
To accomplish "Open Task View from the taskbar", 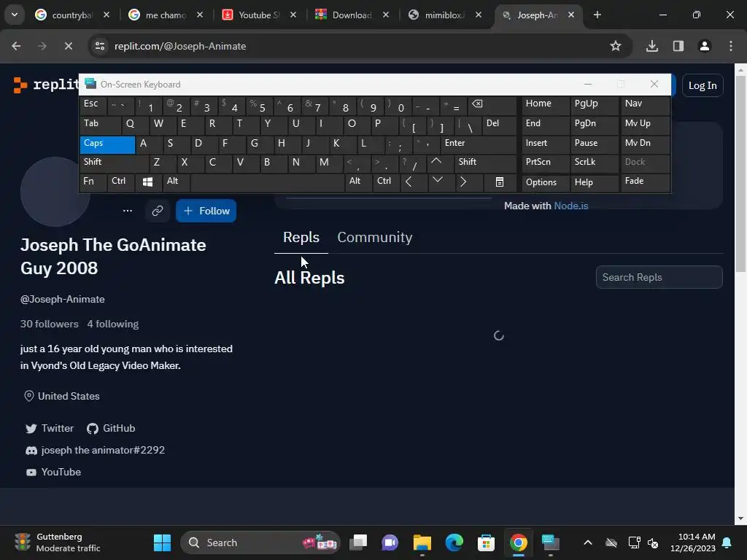I will pyautogui.click(x=358, y=542).
